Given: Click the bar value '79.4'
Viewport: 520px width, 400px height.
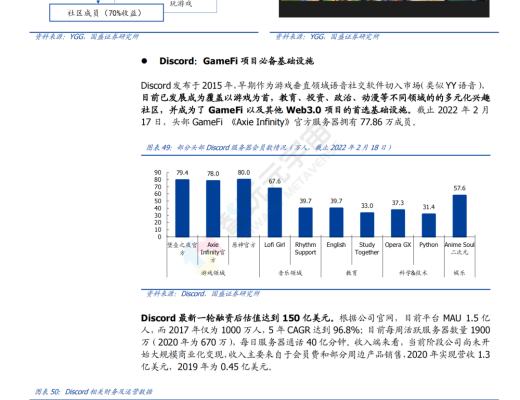Looking at the screenshot, I should click(x=182, y=173).
